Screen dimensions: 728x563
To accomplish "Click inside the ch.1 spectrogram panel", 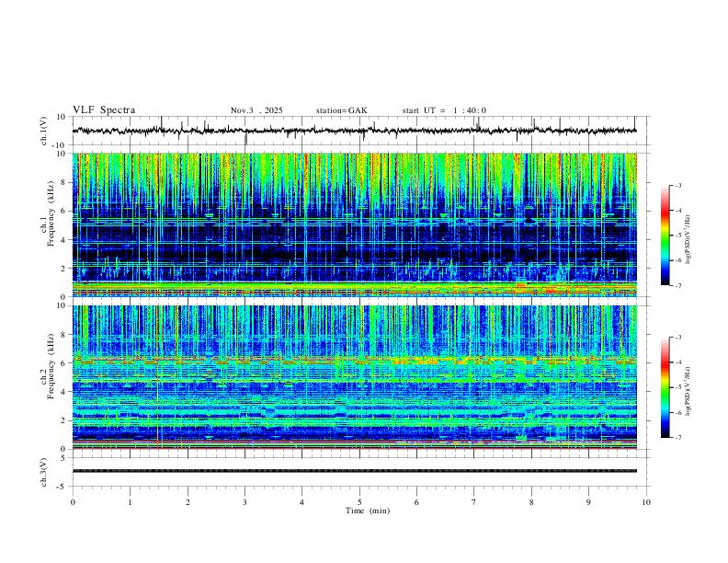I will [354, 224].
